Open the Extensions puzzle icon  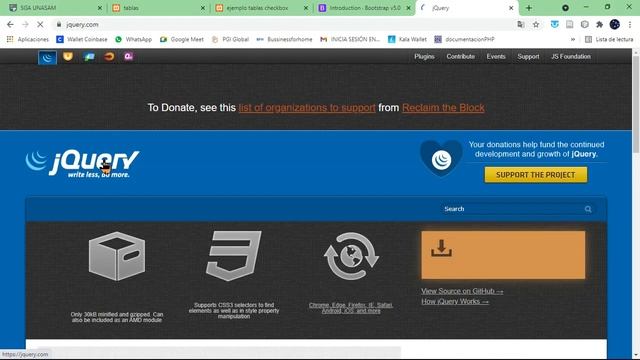coord(600,24)
